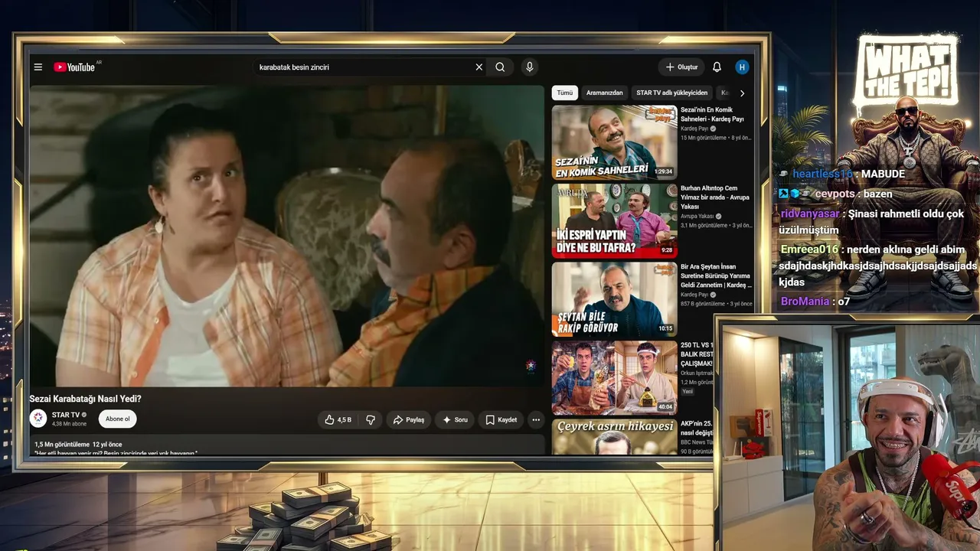
Task: Select the Tümü filter chip
Action: pyautogui.click(x=564, y=93)
